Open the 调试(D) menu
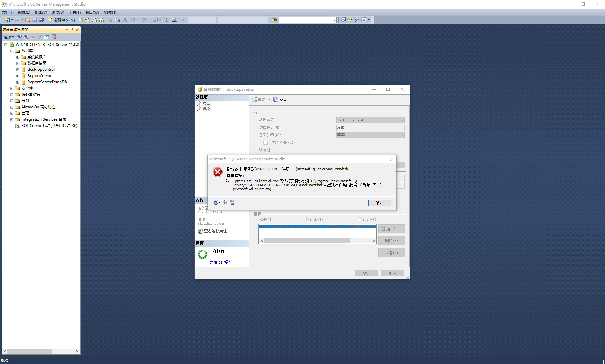605x364 pixels. pyautogui.click(x=58, y=12)
